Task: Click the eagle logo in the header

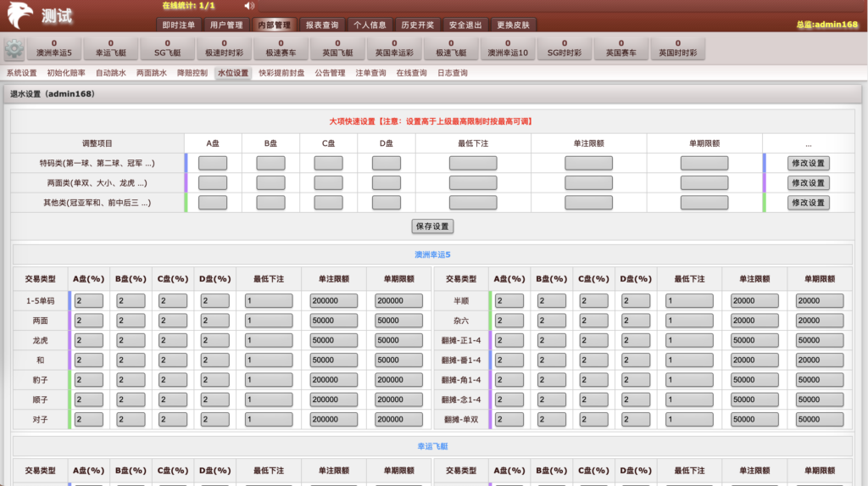Action: (x=19, y=15)
